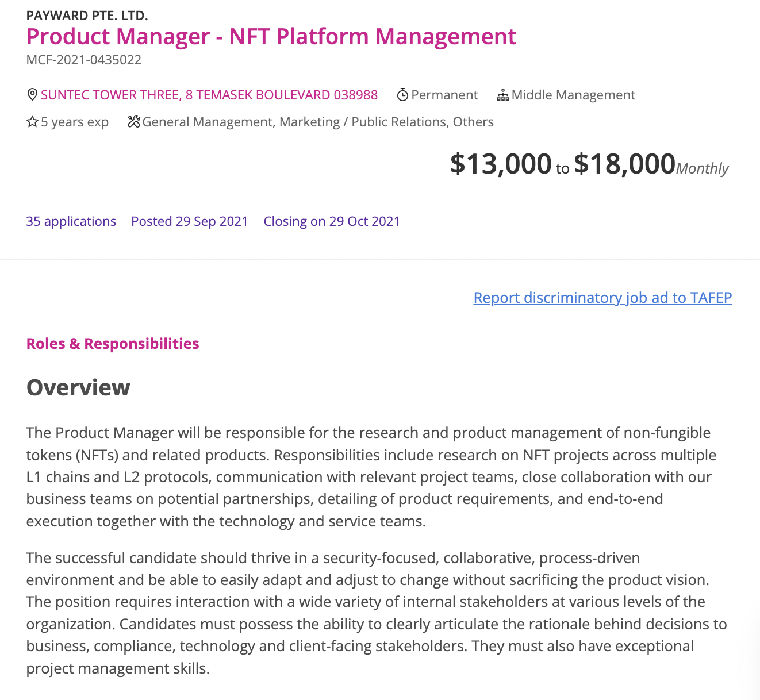The image size is (760, 700).
Task: Select the crossed tools icon near General Management
Action: click(135, 121)
